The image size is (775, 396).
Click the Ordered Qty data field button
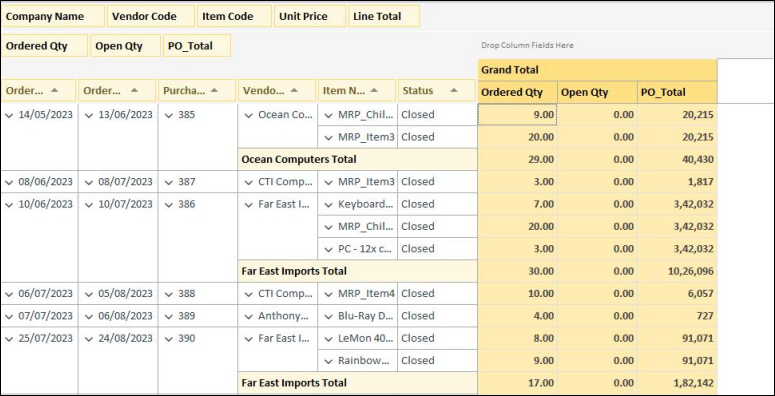[44, 46]
